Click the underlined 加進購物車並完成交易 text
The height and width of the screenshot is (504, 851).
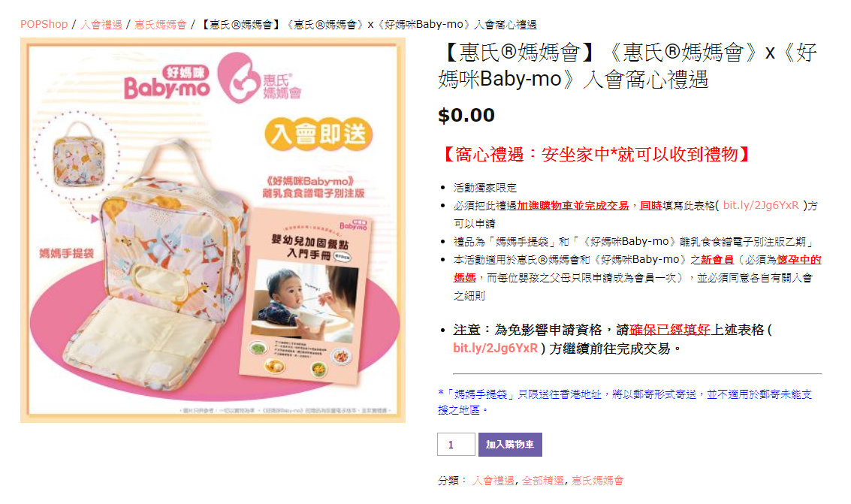(572, 206)
